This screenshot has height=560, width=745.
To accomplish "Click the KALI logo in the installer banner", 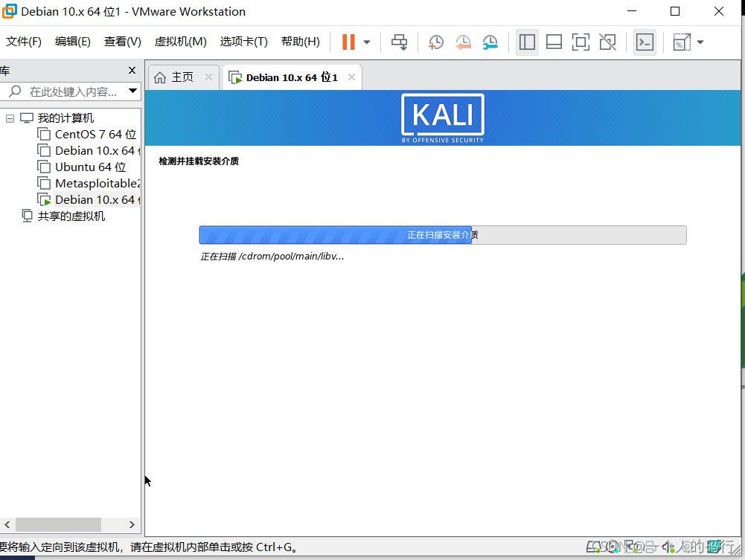I will [442, 118].
